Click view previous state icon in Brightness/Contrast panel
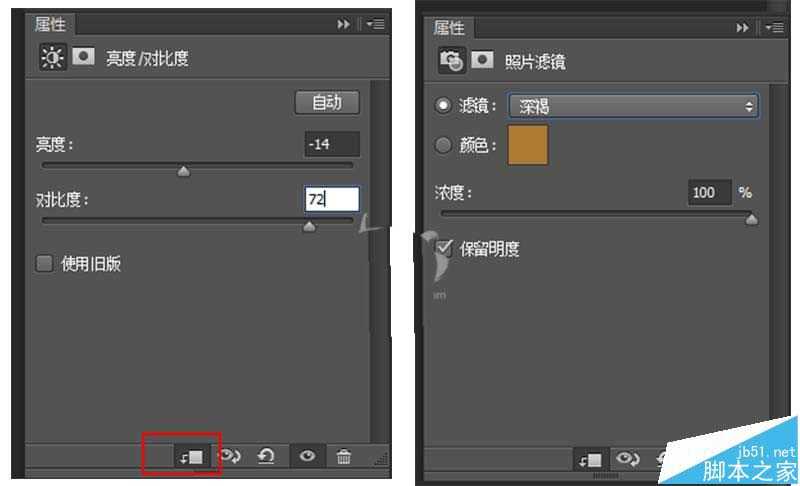The image size is (800, 486). [x=229, y=456]
